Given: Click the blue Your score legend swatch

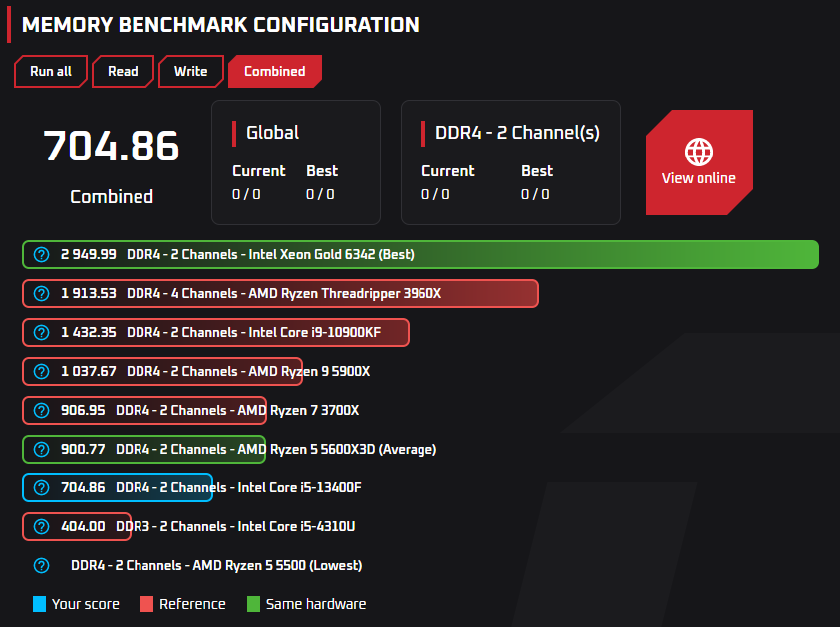Looking at the screenshot, I should [x=39, y=604].
